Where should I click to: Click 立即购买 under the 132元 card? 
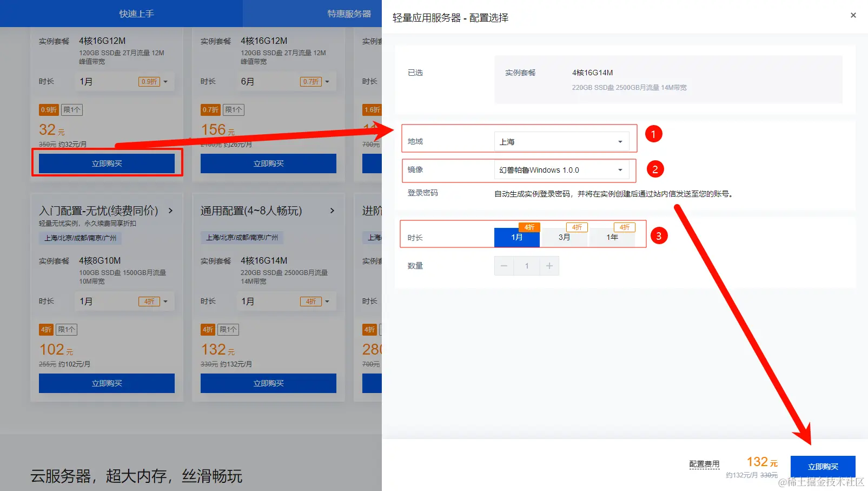click(x=268, y=383)
